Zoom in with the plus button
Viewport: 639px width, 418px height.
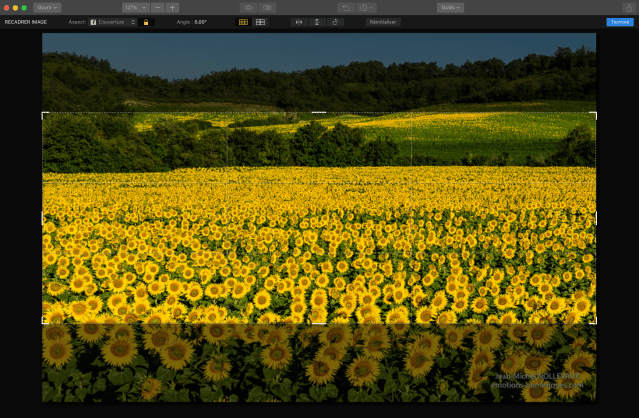pos(172,7)
